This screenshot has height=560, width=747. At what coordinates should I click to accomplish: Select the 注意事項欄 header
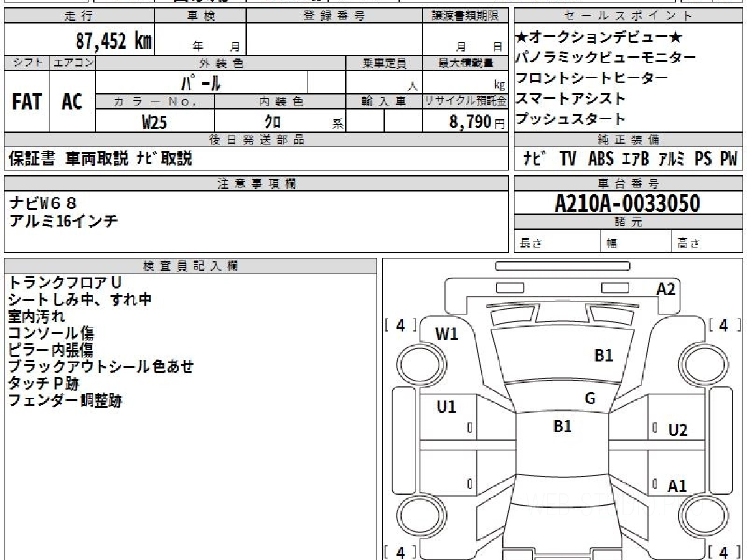pos(256,184)
